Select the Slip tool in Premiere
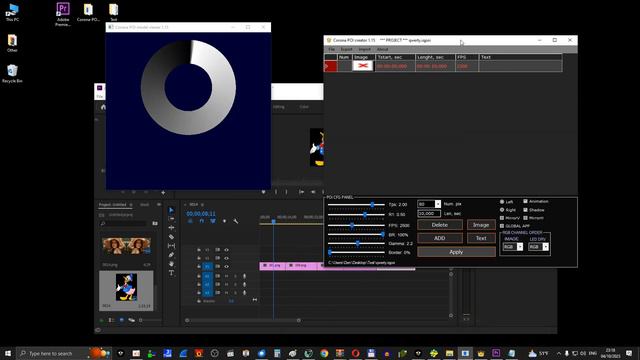The image size is (640, 360). 171,246
